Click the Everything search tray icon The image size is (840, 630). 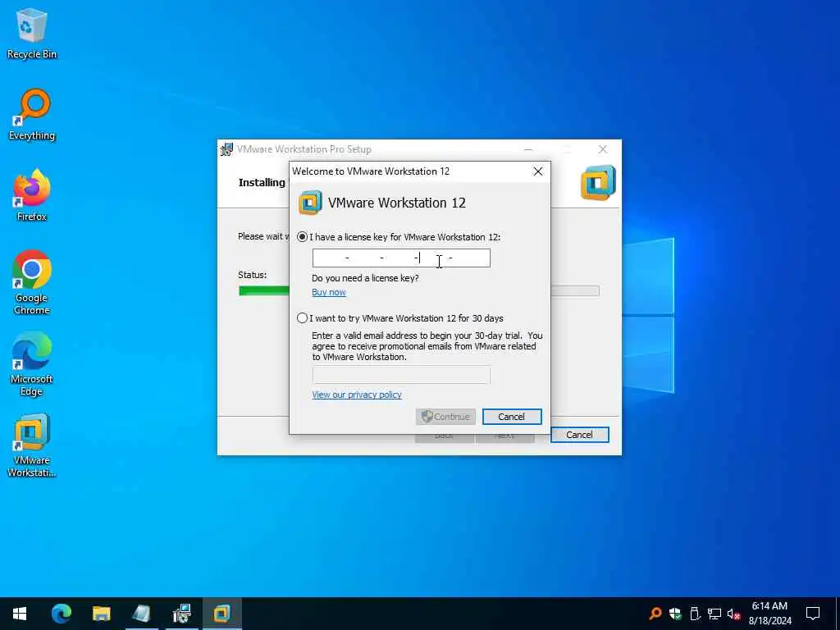(x=655, y=614)
